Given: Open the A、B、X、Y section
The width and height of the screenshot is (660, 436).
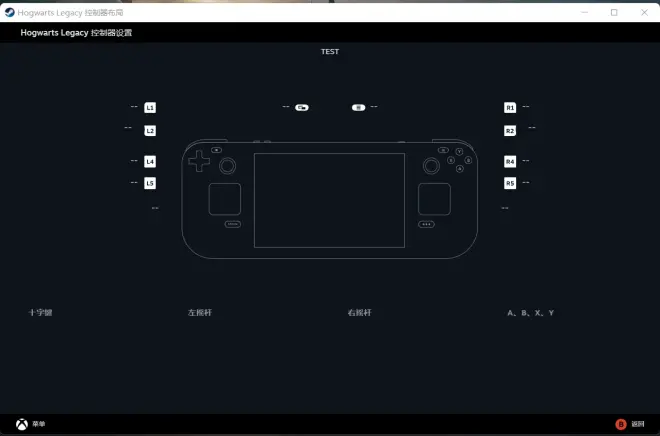Looking at the screenshot, I should pyautogui.click(x=530, y=313).
